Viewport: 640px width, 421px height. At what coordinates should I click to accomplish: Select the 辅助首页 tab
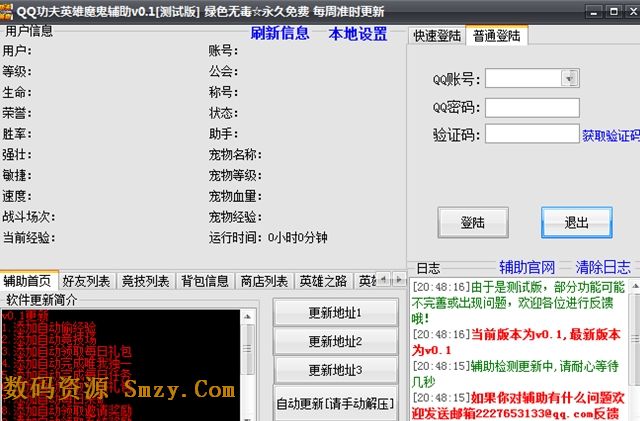[x=28, y=281]
